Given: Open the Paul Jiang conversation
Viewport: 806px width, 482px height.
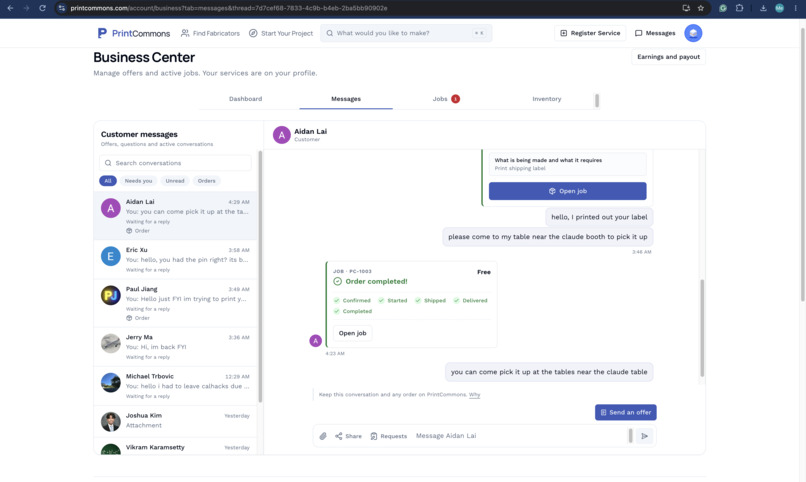Looking at the screenshot, I should (x=175, y=303).
